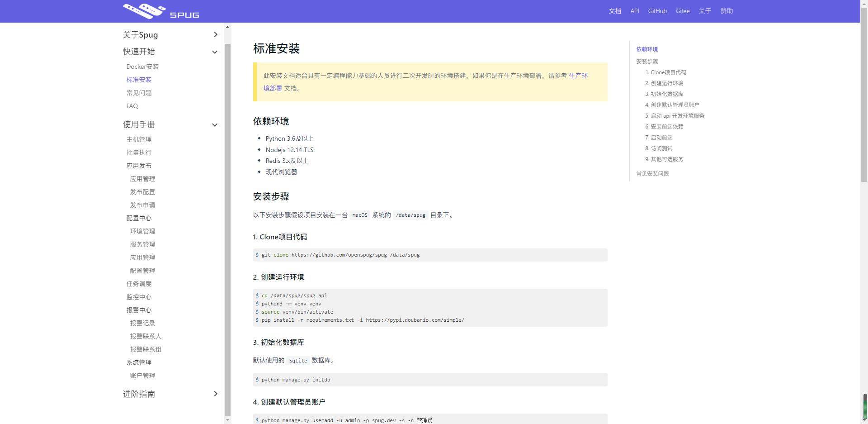Open the Gitee link in the top navbar
This screenshot has height=424, width=868.
(x=682, y=10)
